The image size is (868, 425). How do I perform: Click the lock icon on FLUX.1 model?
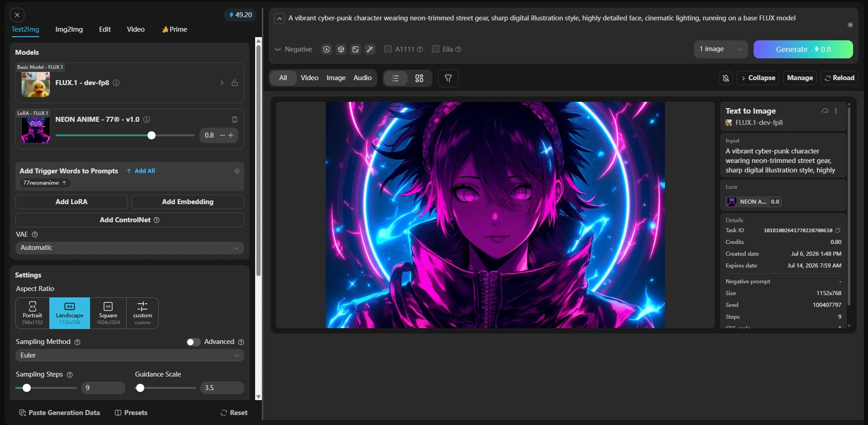[x=235, y=83]
